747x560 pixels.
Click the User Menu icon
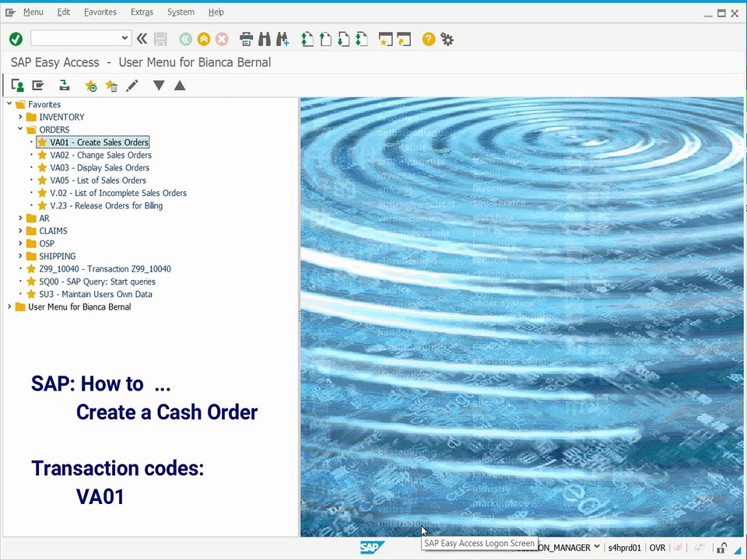click(x=18, y=86)
